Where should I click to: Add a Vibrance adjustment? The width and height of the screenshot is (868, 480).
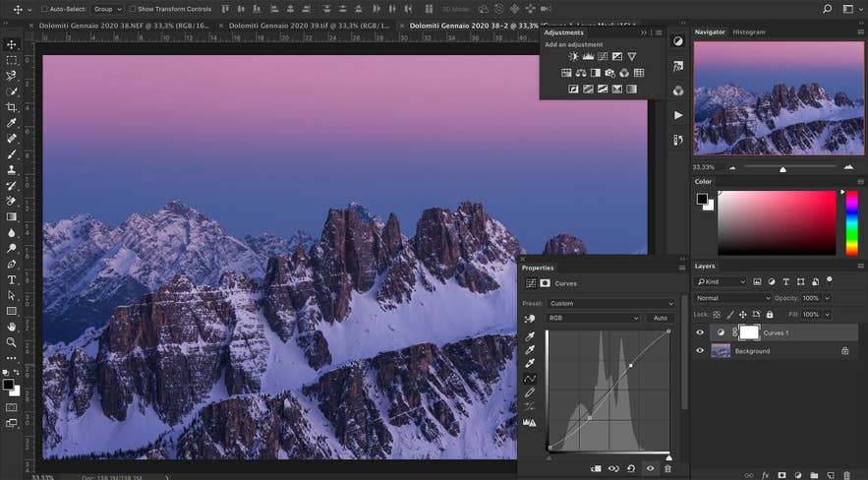[x=632, y=56]
